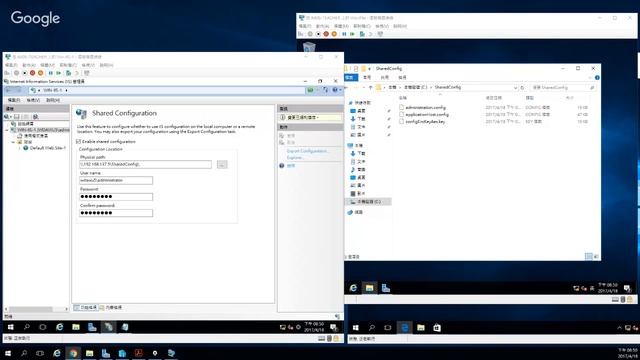640x360 pixels.
Task: Open Chrome on the host taskbar
Action: [73, 353]
